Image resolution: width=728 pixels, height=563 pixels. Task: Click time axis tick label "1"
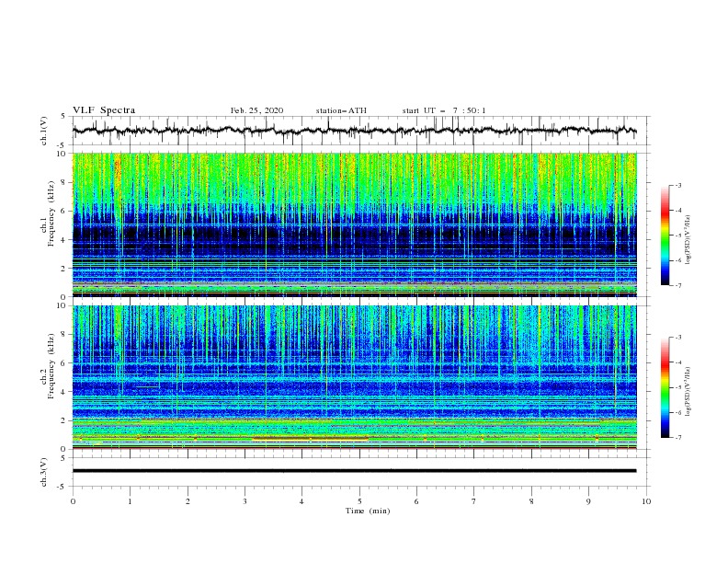pos(130,501)
